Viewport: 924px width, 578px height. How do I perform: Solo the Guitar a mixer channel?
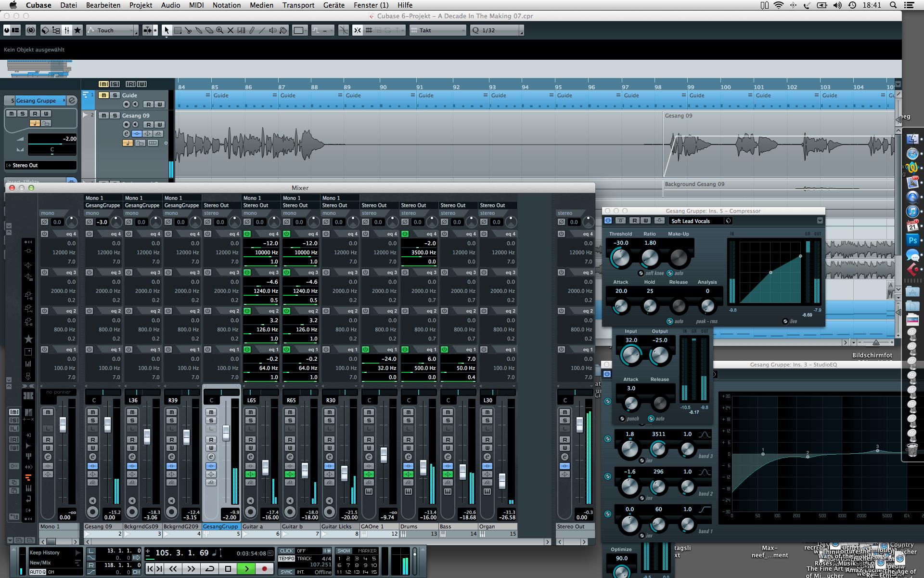(251, 420)
